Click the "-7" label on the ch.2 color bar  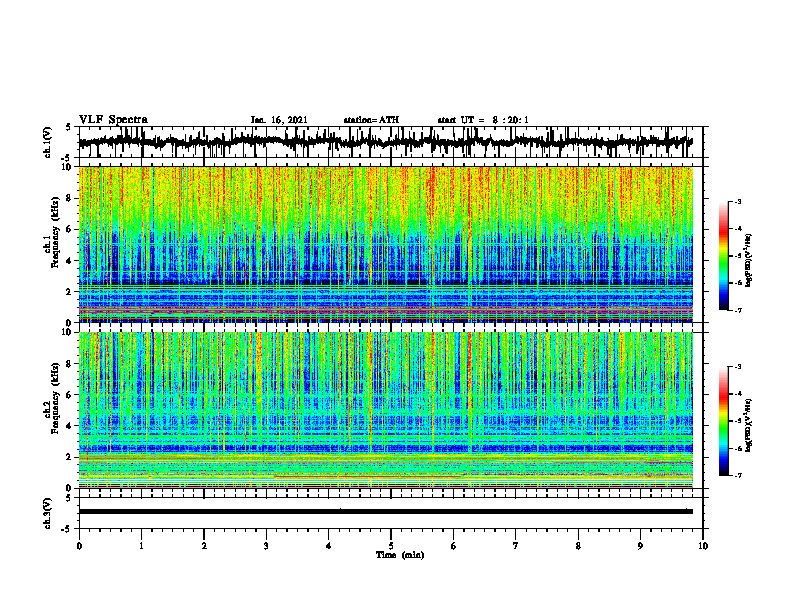click(737, 476)
